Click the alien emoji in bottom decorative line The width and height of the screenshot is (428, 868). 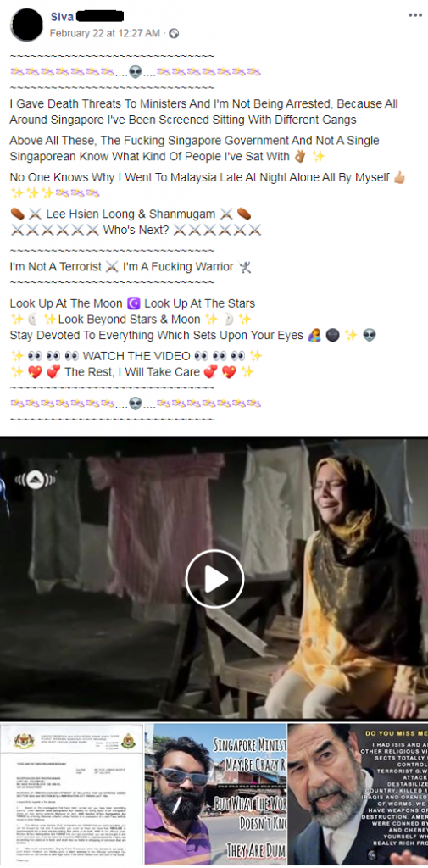(x=135, y=403)
